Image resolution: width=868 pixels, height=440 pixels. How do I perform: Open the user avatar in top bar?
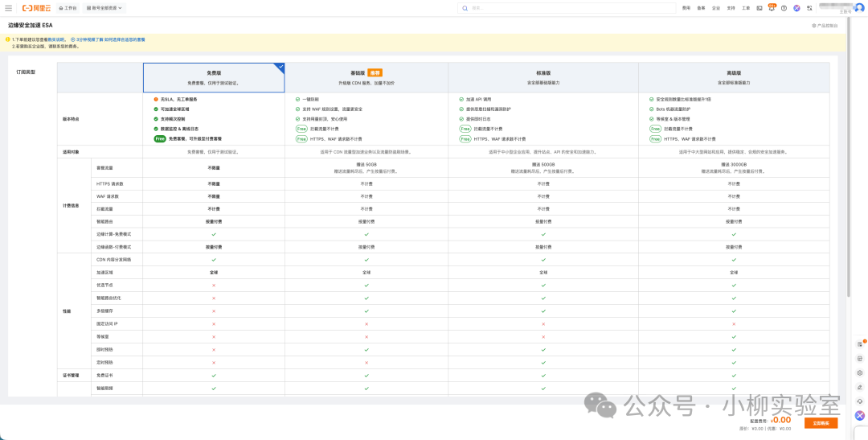(x=858, y=8)
